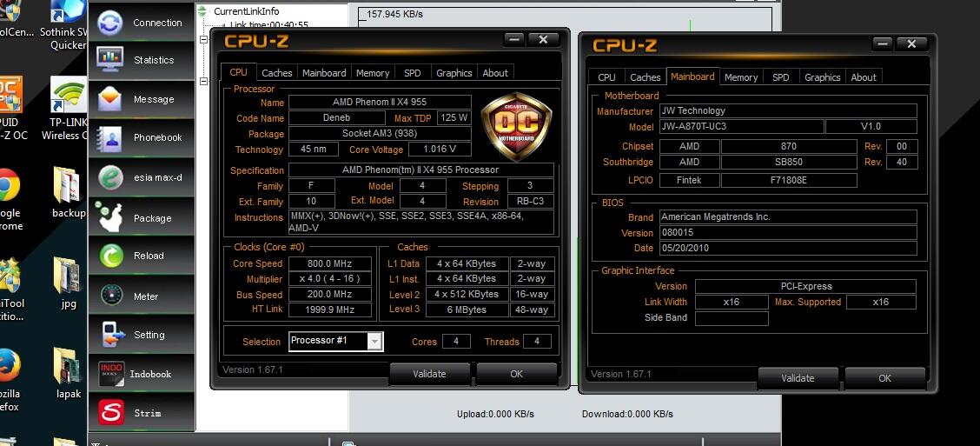
Task: Select Memory tab in right CPU-Z window
Action: 740,77
